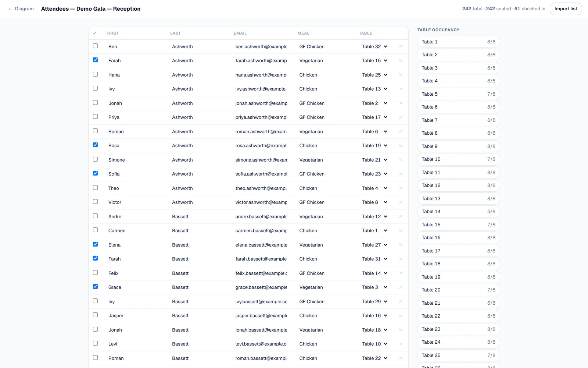This screenshot has width=588, height=368.
Task: Open Ivy Bassett's Table 29 dropdown
Action: click(375, 302)
